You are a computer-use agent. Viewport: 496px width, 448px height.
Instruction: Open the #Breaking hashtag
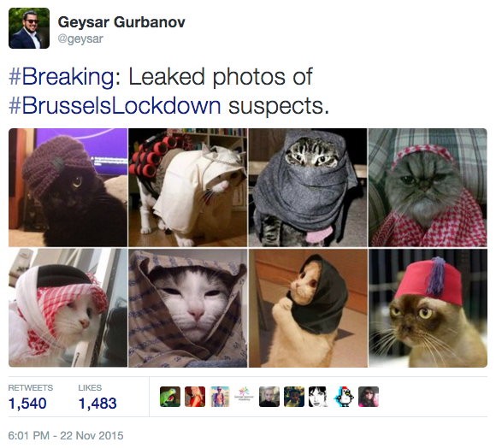[x=62, y=77]
